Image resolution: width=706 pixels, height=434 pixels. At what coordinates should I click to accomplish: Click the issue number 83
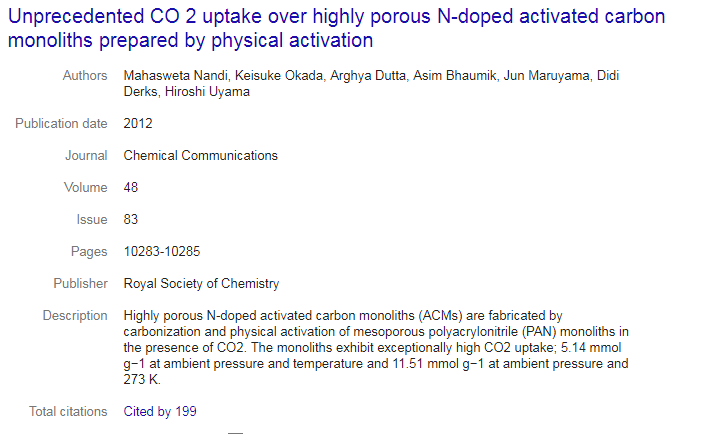131,219
